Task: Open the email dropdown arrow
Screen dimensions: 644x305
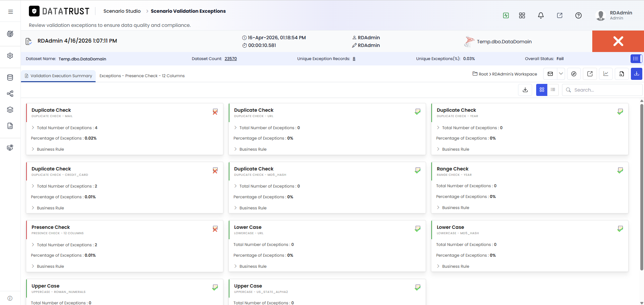Action: [561, 74]
